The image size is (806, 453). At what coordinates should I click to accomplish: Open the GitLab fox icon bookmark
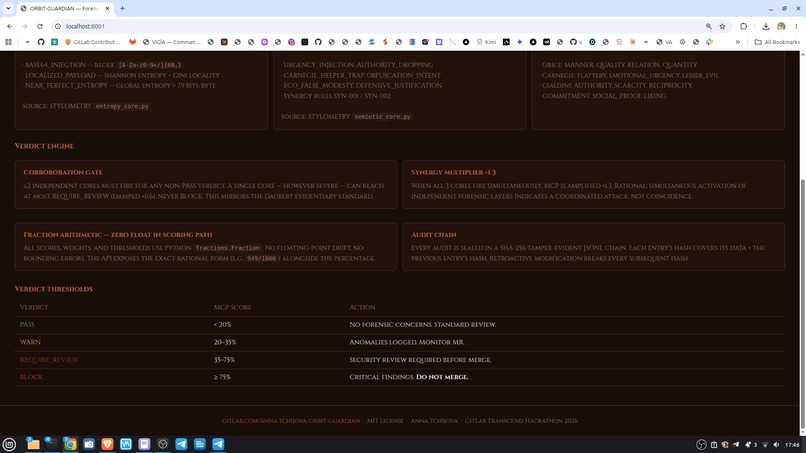point(133,42)
